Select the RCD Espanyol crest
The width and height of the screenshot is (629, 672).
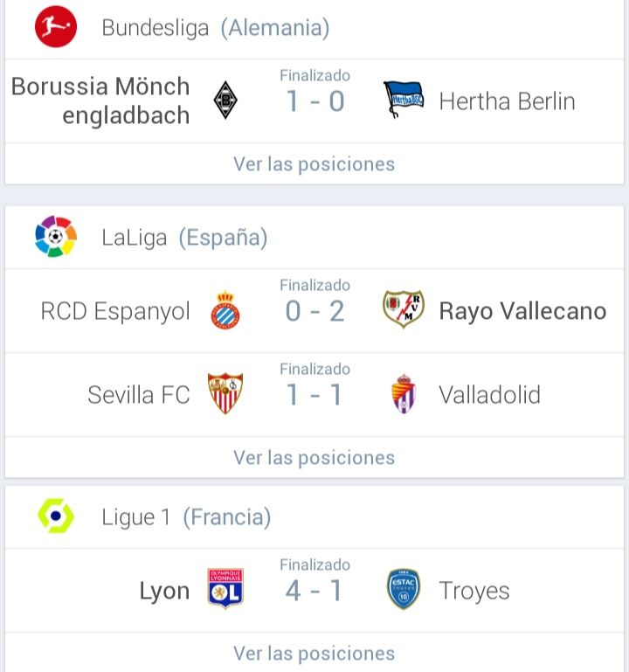(x=225, y=309)
